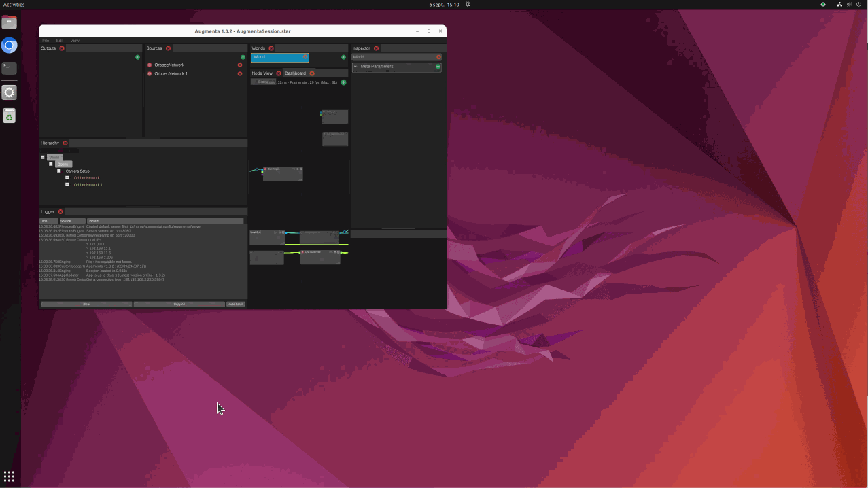Switch to the Dashboard tab
Image resolution: width=868 pixels, height=488 pixels.
coord(295,73)
